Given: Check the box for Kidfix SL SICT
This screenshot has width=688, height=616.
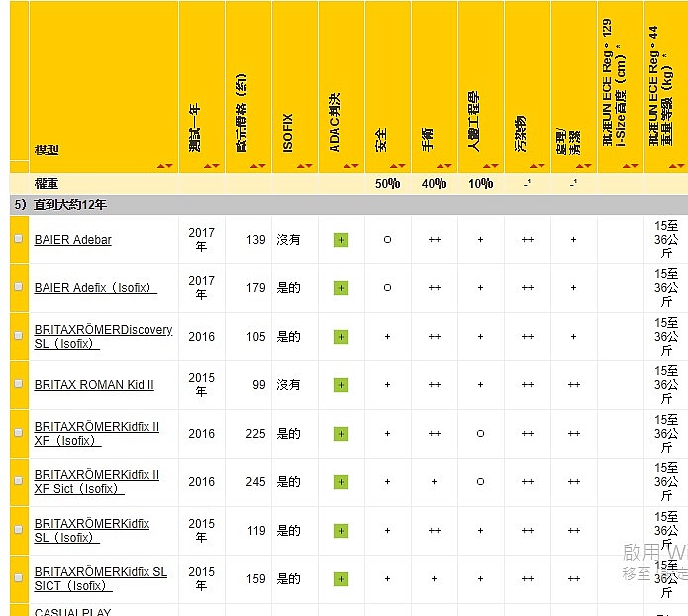Looking at the screenshot, I should [19, 577].
